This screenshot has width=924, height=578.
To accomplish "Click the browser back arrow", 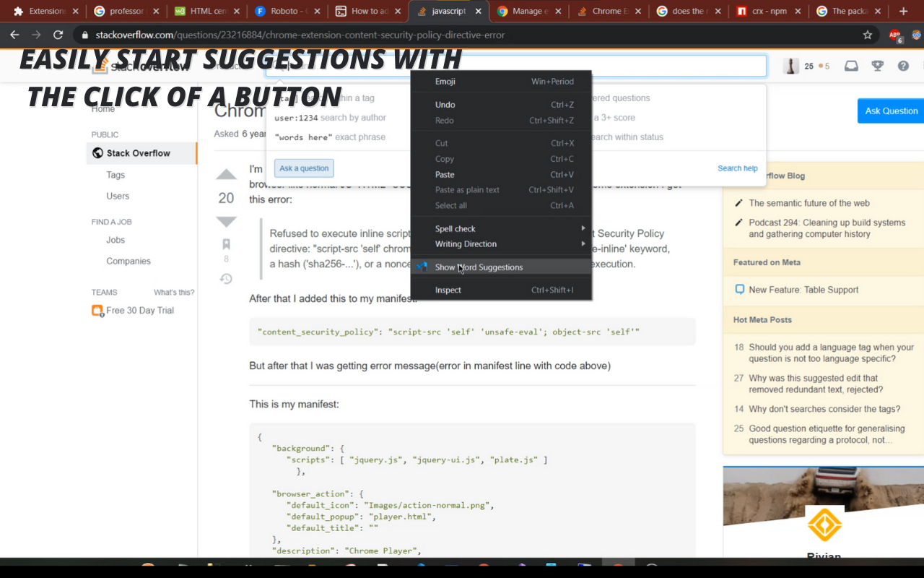I will tap(14, 35).
